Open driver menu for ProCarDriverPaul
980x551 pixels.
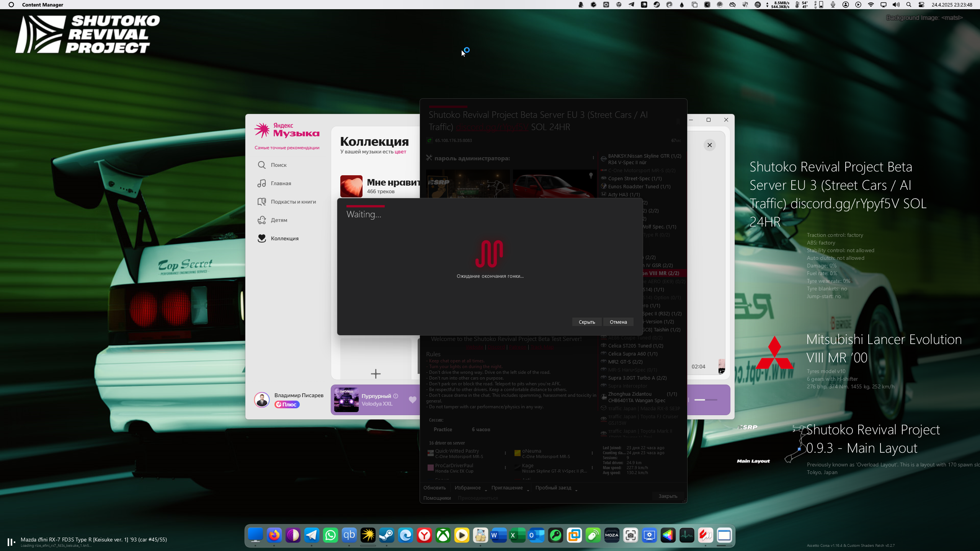[x=505, y=468]
